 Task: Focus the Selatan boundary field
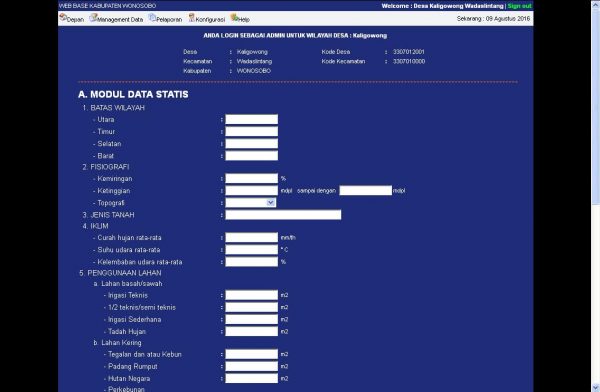251,144
